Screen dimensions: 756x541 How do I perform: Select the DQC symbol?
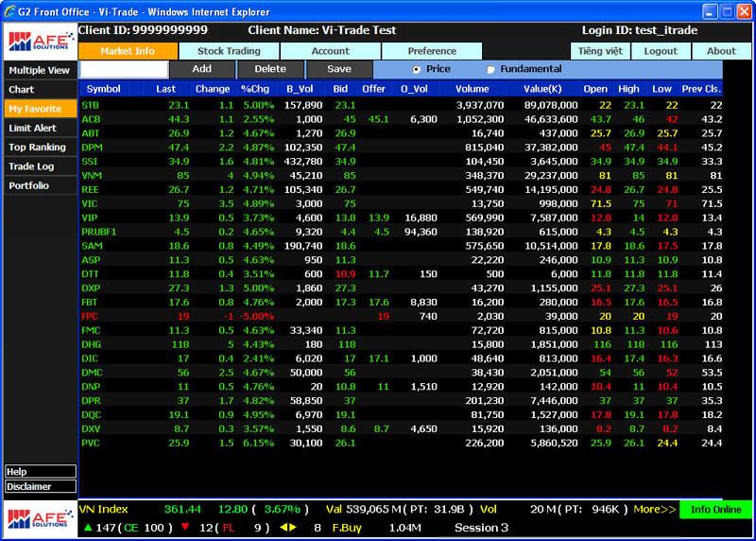(x=92, y=414)
